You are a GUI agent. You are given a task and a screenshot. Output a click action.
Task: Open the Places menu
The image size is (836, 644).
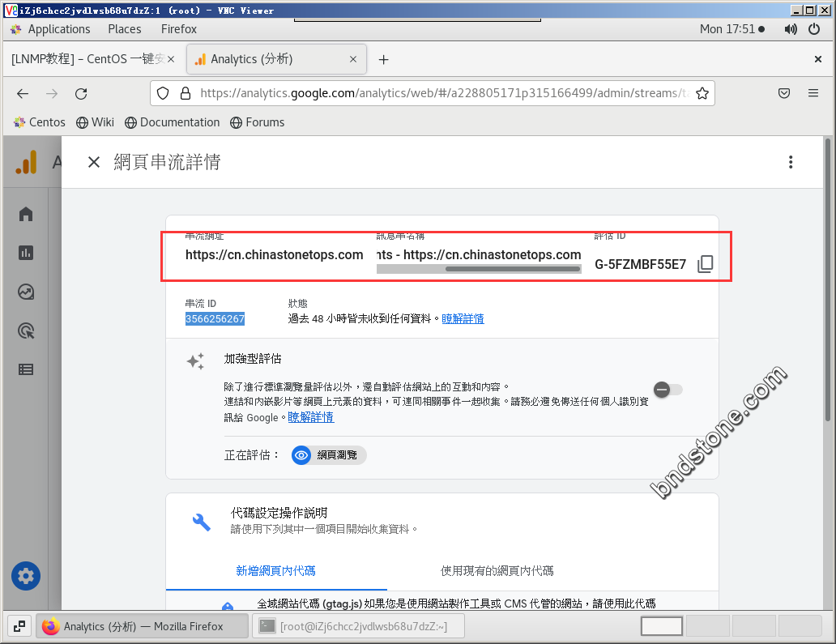pyautogui.click(x=124, y=29)
